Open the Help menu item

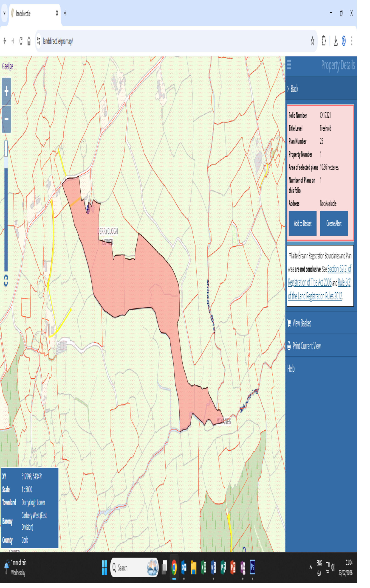pos(291,368)
